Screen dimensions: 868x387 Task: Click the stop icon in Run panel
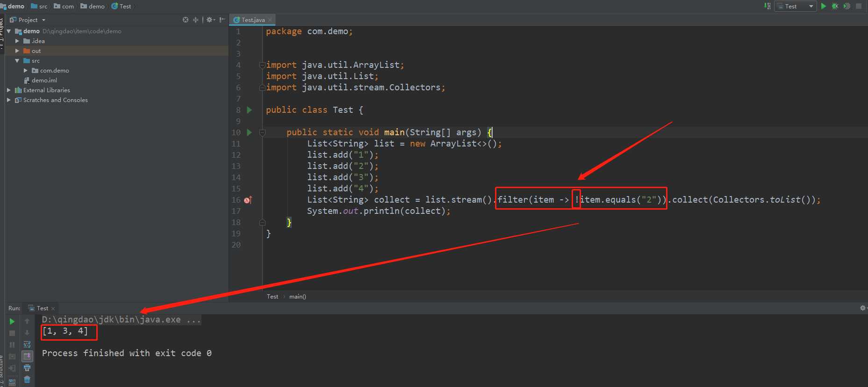pos(12,333)
